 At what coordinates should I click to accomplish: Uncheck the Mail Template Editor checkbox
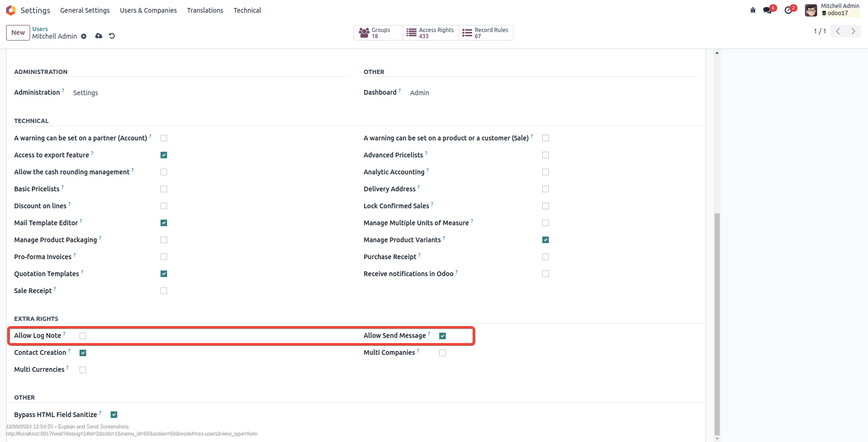pos(164,223)
